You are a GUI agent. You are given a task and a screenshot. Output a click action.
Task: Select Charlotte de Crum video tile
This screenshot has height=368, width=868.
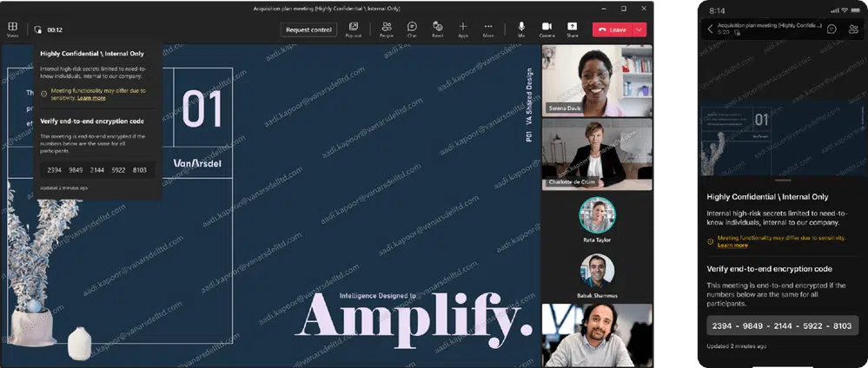pyautogui.click(x=597, y=154)
